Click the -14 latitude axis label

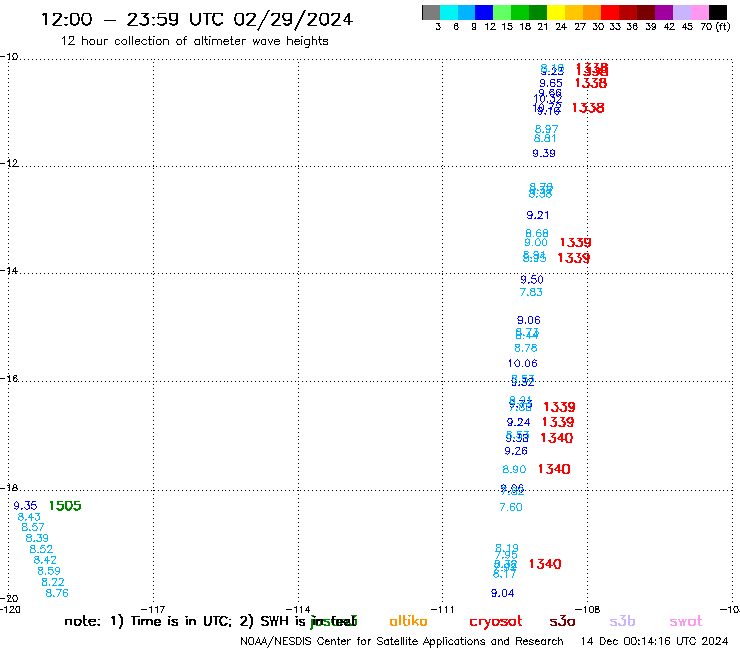click(9, 270)
